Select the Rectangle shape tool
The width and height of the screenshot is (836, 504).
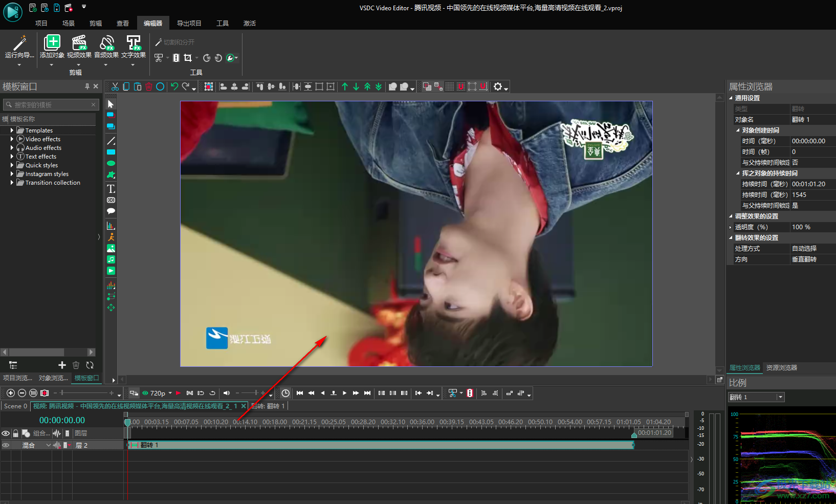pyautogui.click(x=111, y=152)
